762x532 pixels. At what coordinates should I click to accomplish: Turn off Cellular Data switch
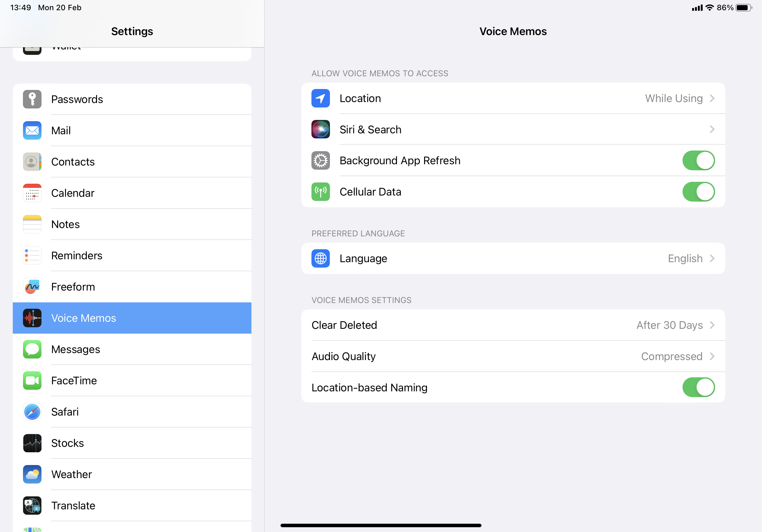[698, 192]
